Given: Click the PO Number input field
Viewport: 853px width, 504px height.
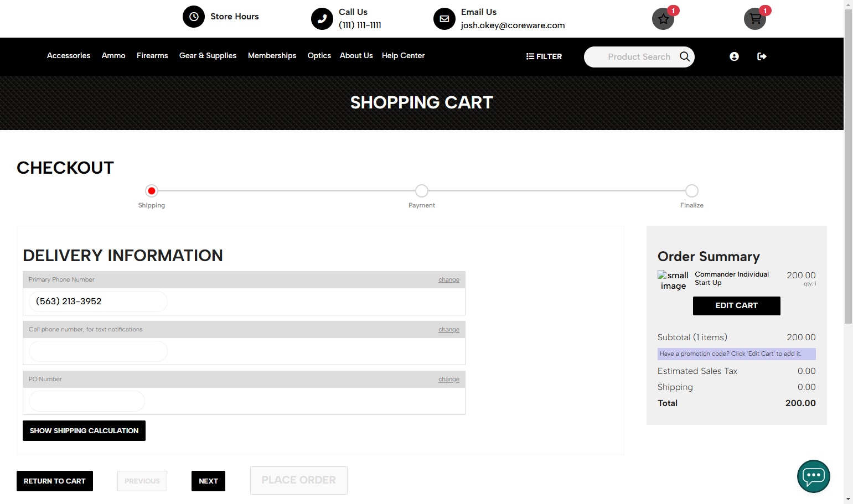Looking at the screenshot, I should (87, 401).
